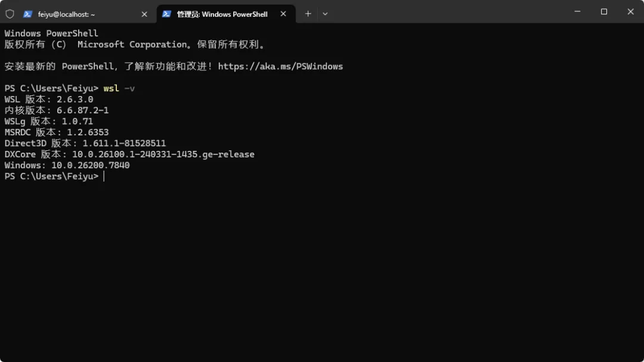Expand the new tab profile dropdown
The image size is (644, 362).
pos(325,14)
